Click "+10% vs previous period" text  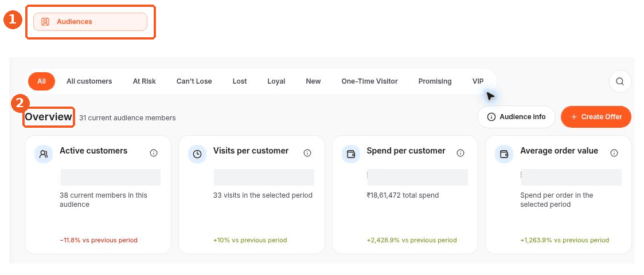point(250,240)
